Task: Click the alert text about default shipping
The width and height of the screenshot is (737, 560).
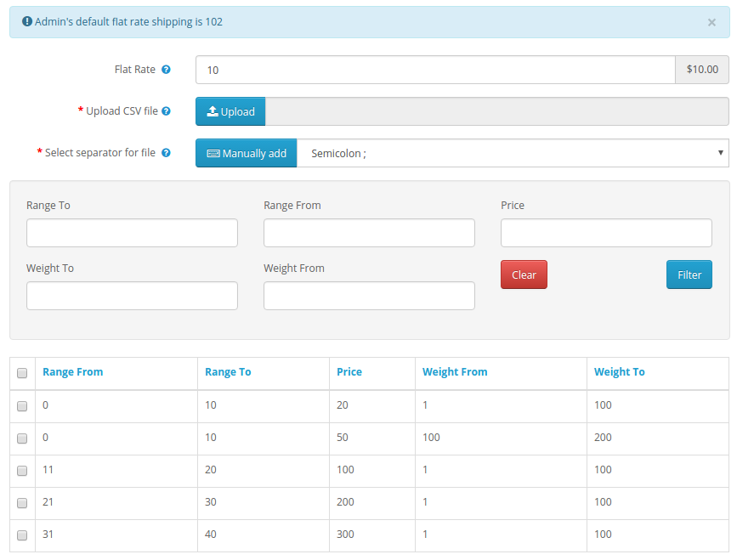Action: (x=128, y=21)
